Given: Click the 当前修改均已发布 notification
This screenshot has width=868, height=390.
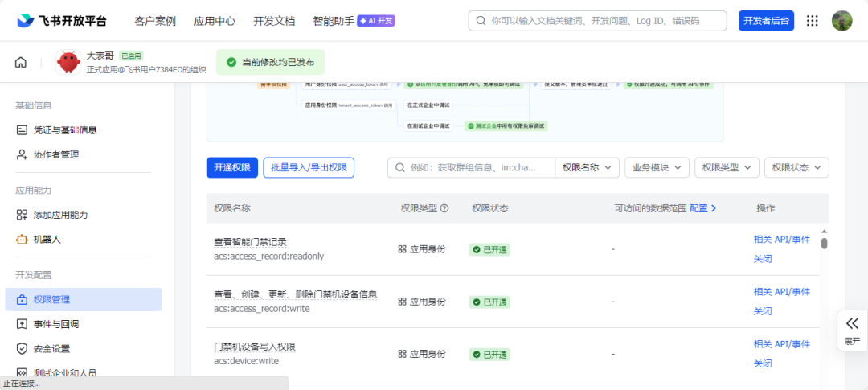Looking at the screenshot, I should click(x=270, y=62).
